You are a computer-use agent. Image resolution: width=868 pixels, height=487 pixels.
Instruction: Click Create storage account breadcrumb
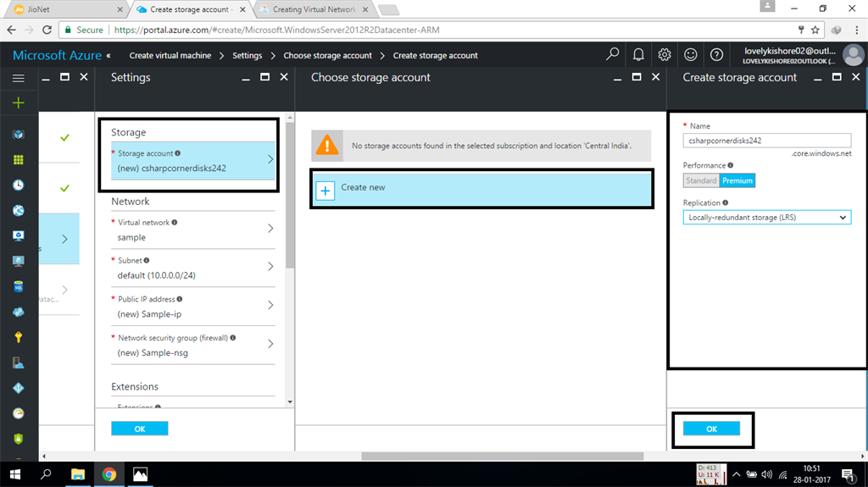point(435,55)
